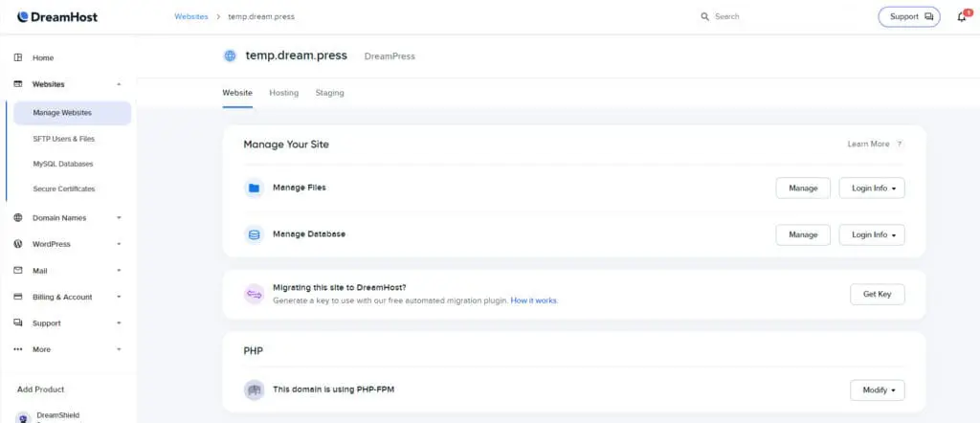Switch to the Hosting tab
Image resolution: width=980 pixels, height=423 pixels.
tap(283, 93)
